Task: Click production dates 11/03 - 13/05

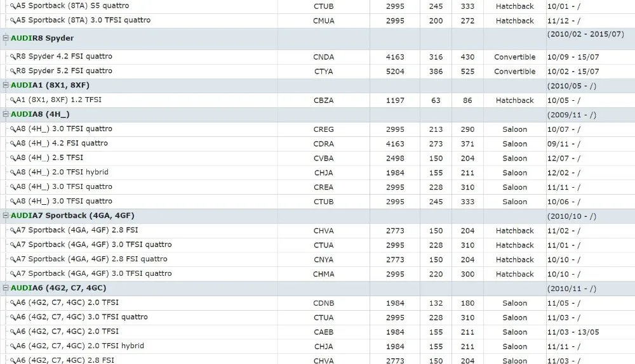Action: point(573,332)
